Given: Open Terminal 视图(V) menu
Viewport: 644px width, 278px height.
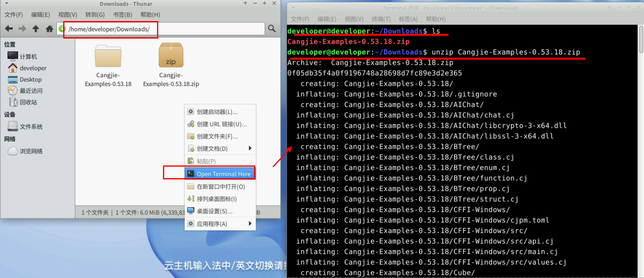Looking at the screenshot, I should [x=354, y=19].
